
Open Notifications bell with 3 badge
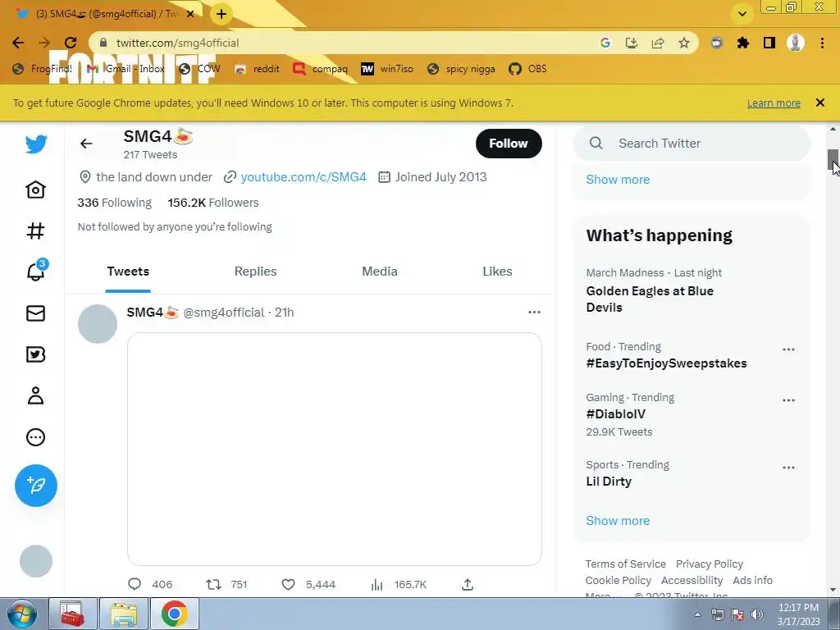tap(36, 271)
